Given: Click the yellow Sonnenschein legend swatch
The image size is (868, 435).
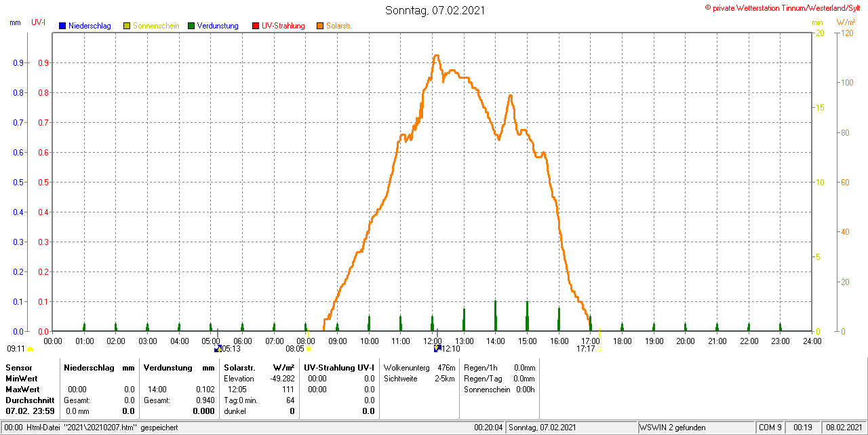Looking at the screenshot, I should [x=127, y=26].
